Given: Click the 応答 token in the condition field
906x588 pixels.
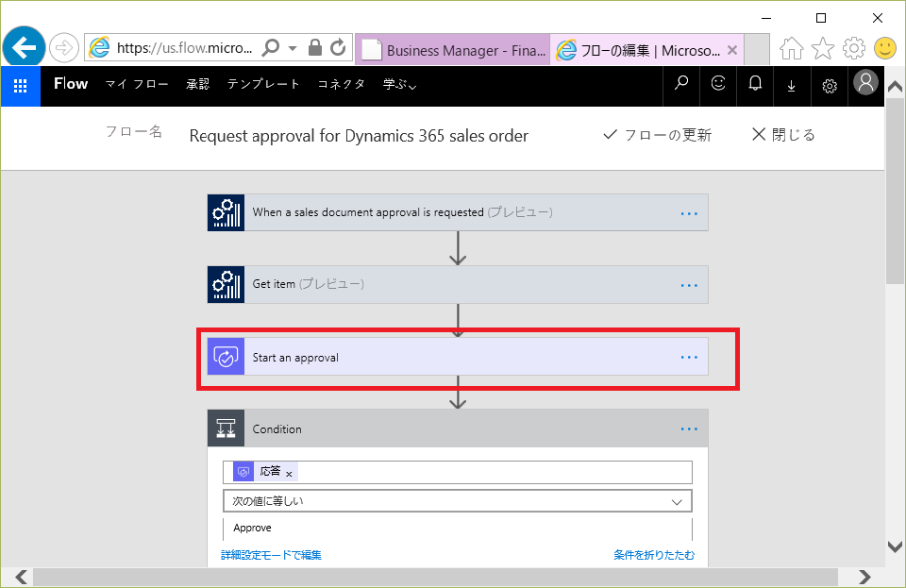Looking at the screenshot, I should (x=265, y=472).
